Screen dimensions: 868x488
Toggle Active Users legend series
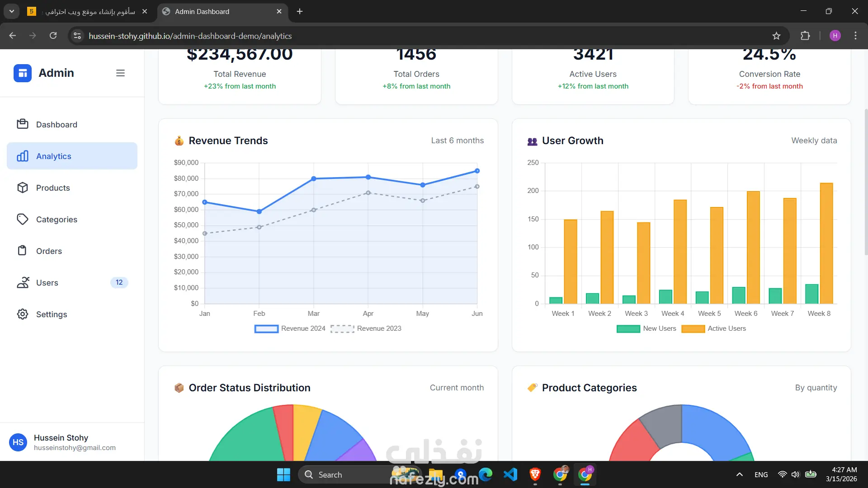pos(714,328)
